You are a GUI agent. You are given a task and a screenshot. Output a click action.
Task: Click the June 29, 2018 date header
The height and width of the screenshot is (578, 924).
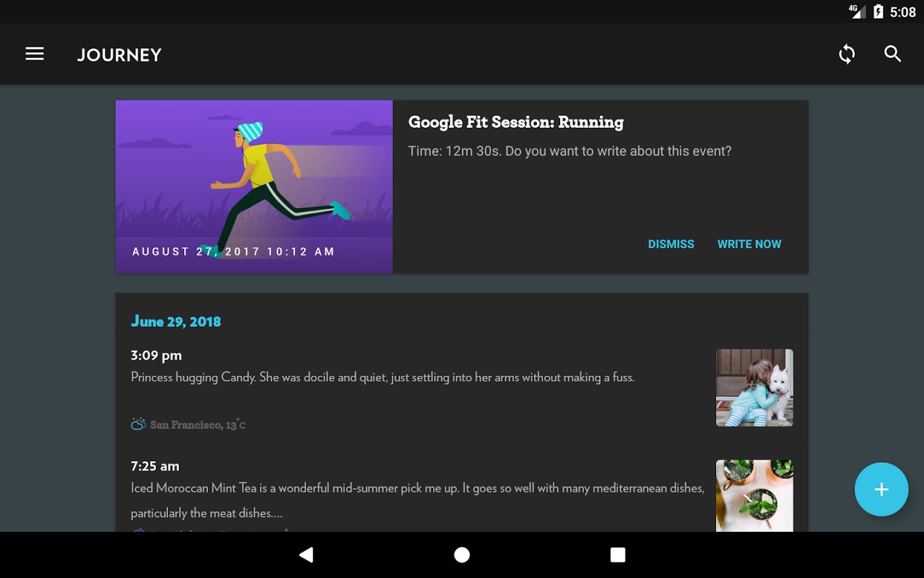point(176,322)
